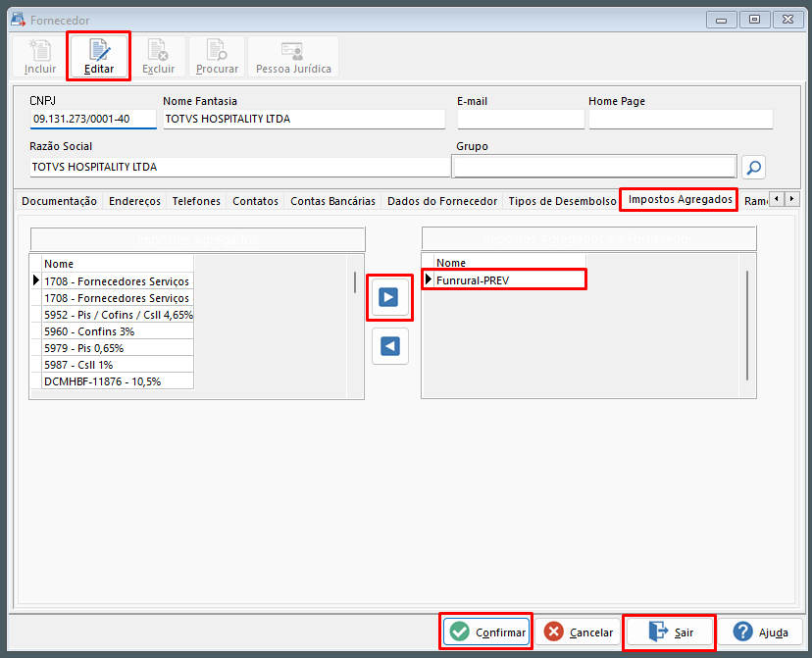Select Funrural-PREV in supplier taxes list
Screen dimensions: 812x658
pyautogui.click(x=510, y=280)
